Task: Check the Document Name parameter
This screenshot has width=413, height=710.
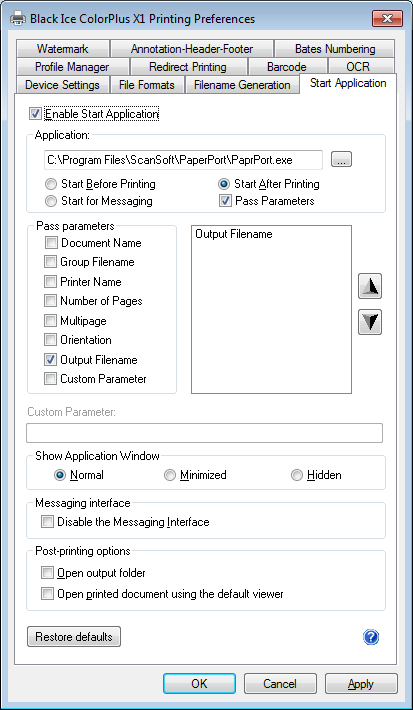Action: click(52, 243)
